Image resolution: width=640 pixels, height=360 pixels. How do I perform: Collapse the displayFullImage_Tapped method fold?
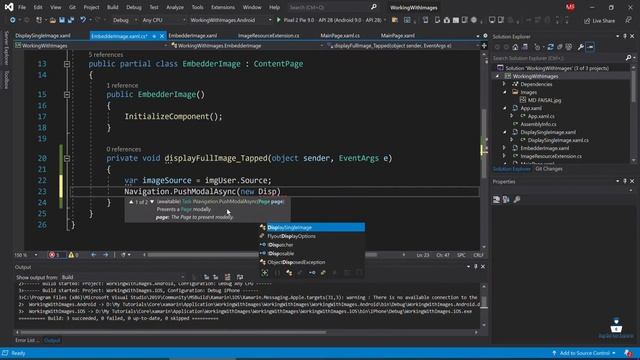(x=67, y=158)
